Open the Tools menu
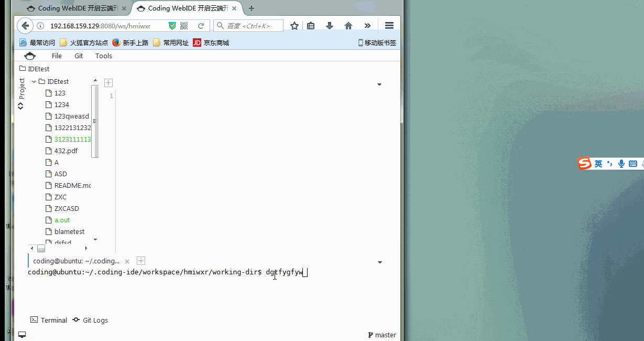Viewport: 644px width, 341px height. click(x=104, y=56)
